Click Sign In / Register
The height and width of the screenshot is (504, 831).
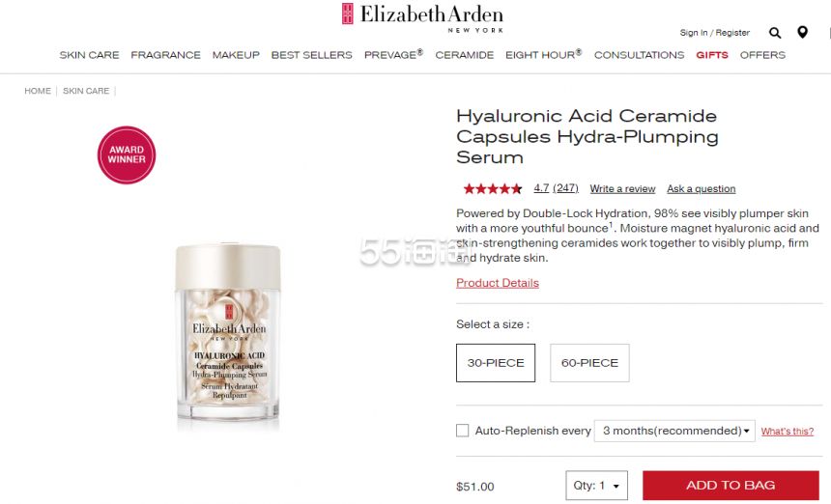(x=715, y=33)
